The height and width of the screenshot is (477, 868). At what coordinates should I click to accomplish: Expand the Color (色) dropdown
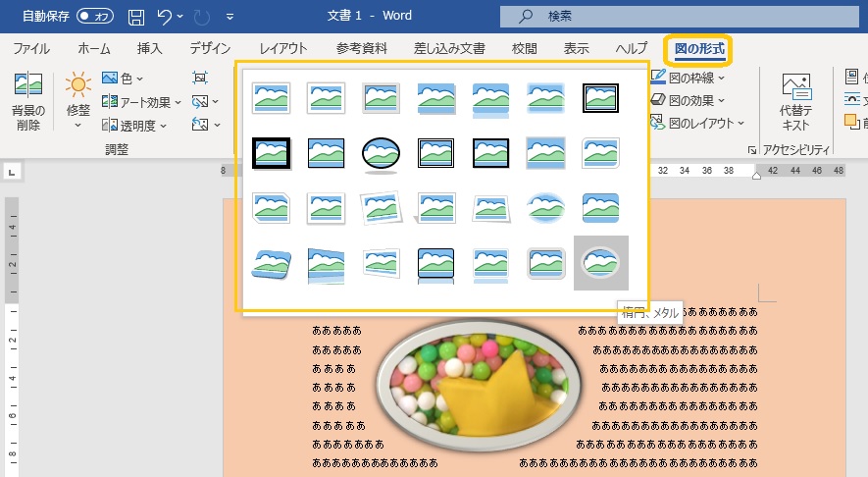(124, 78)
